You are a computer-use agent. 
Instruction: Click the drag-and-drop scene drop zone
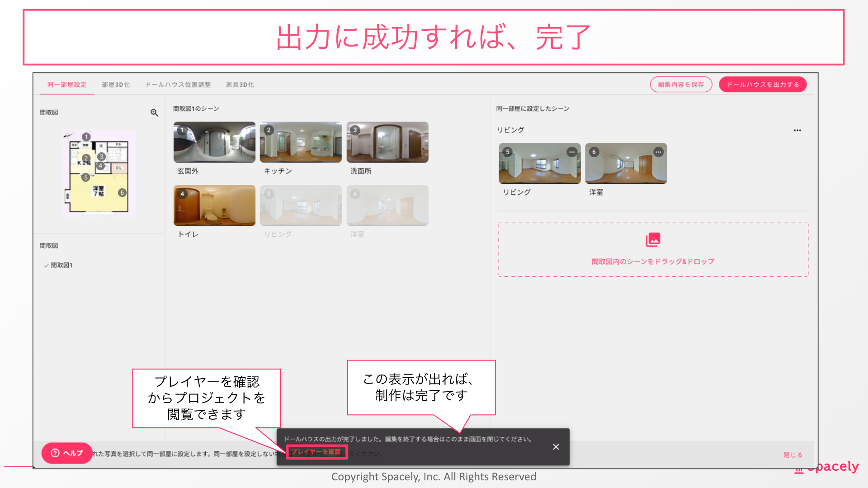pyautogui.click(x=653, y=249)
